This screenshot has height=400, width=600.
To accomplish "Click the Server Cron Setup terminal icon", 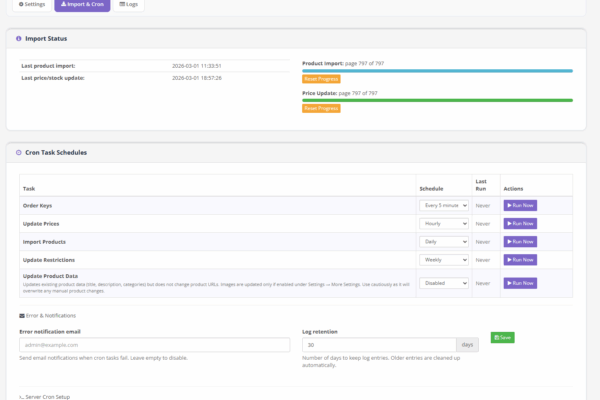I will pyautogui.click(x=22, y=397).
